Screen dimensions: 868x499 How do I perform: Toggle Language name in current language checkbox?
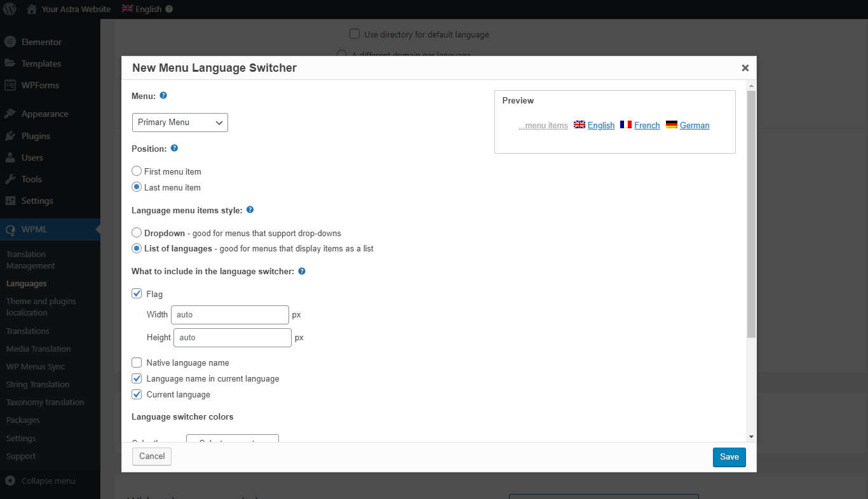tap(137, 378)
